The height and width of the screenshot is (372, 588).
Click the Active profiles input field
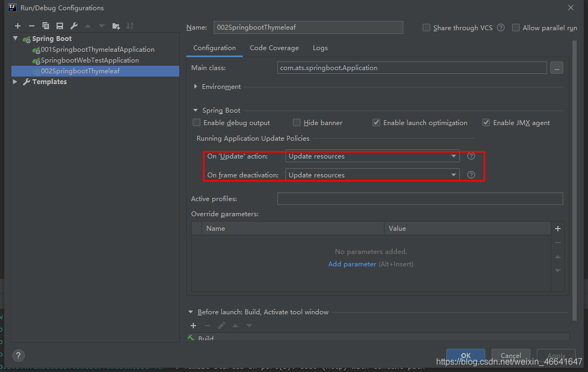420,198
